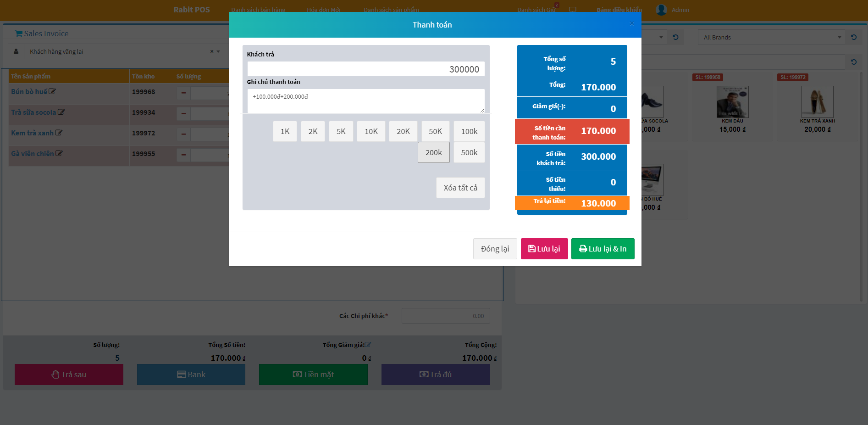This screenshot has width=868, height=425.
Task: Click the fullscreen screen icon in navbar
Action: point(572,10)
